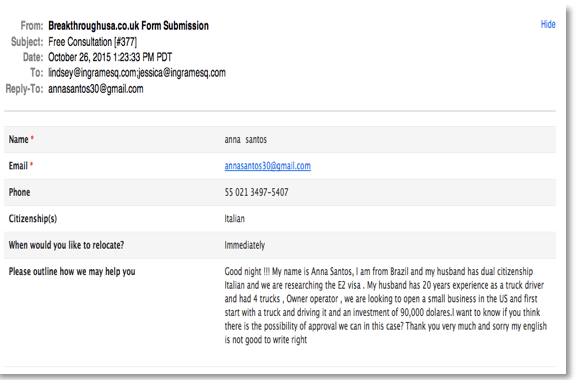Click the Subject: header label
The height and width of the screenshot is (386, 579).
click(x=27, y=42)
